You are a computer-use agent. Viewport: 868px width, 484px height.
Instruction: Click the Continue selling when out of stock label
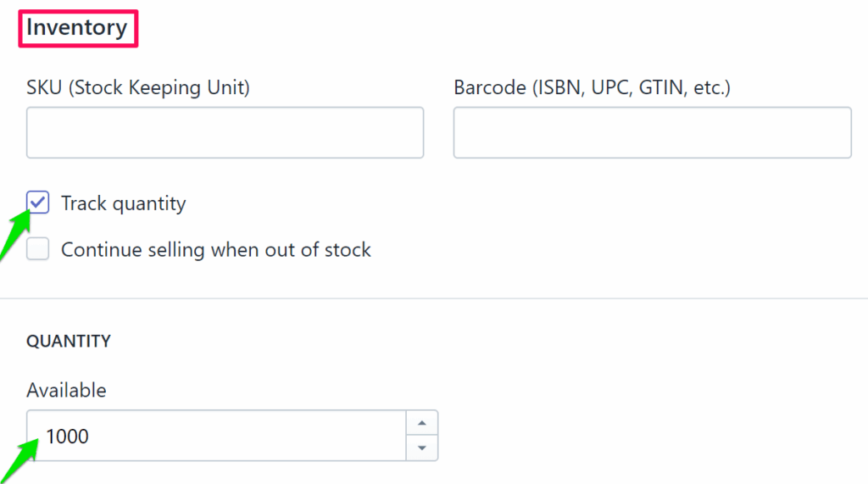pos(216,250)
